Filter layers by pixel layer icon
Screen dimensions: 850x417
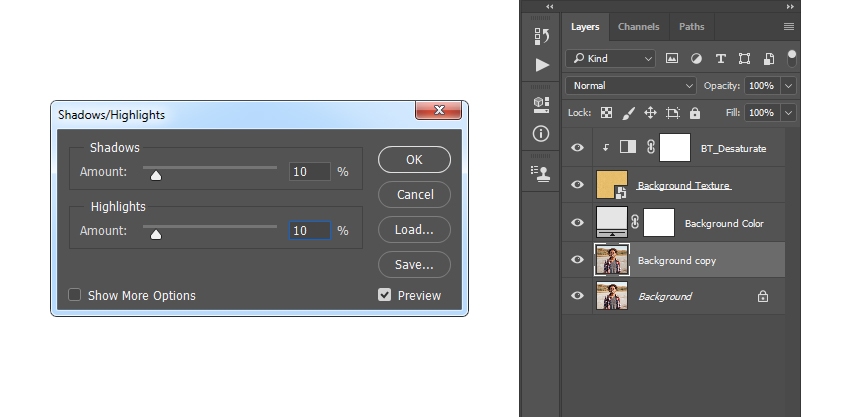click(x=672, y=59)
